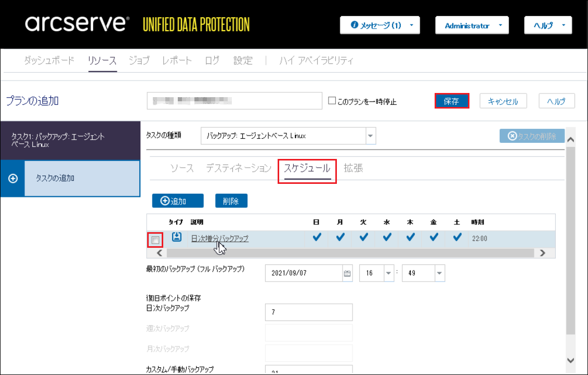Image resolution: width=588 pixels, height=375 pixels.
Task: Click the タスクの追加 item
Action: coord(82,178)
